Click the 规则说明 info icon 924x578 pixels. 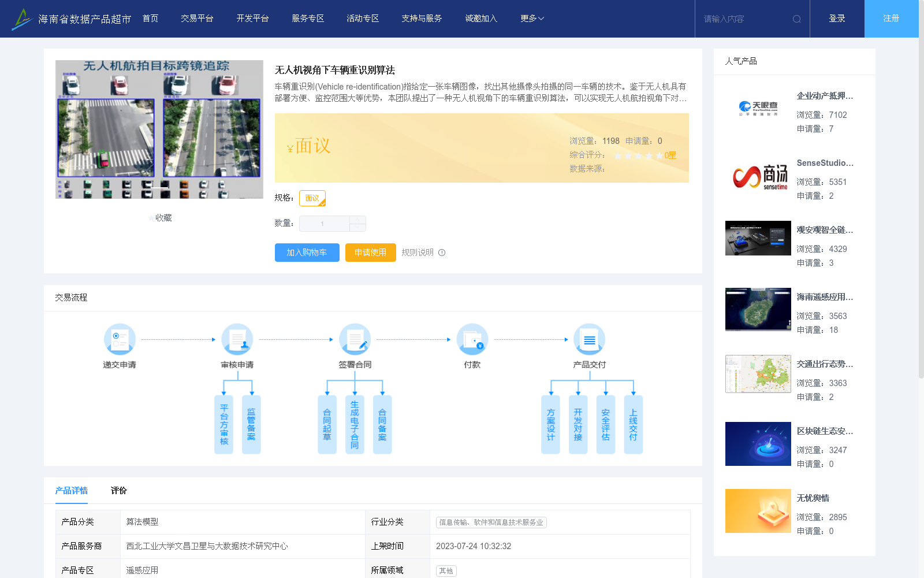point(442,253)
